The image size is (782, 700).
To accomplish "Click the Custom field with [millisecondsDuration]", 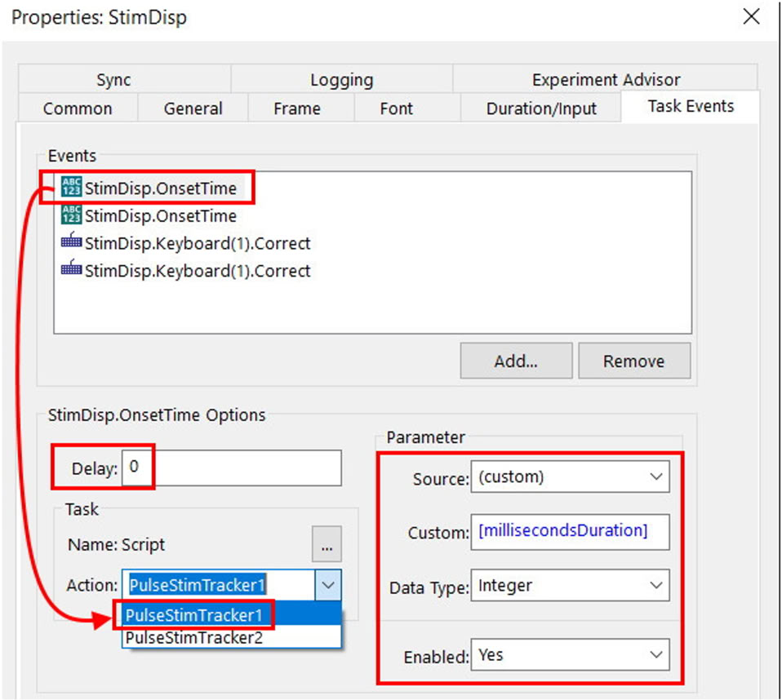I will tap(570, 531).
